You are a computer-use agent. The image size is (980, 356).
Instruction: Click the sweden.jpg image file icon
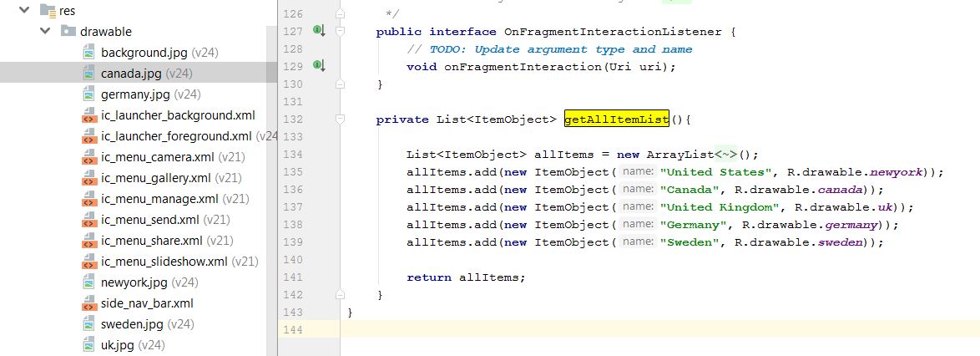pyautogui.click(x=88, y=324)
